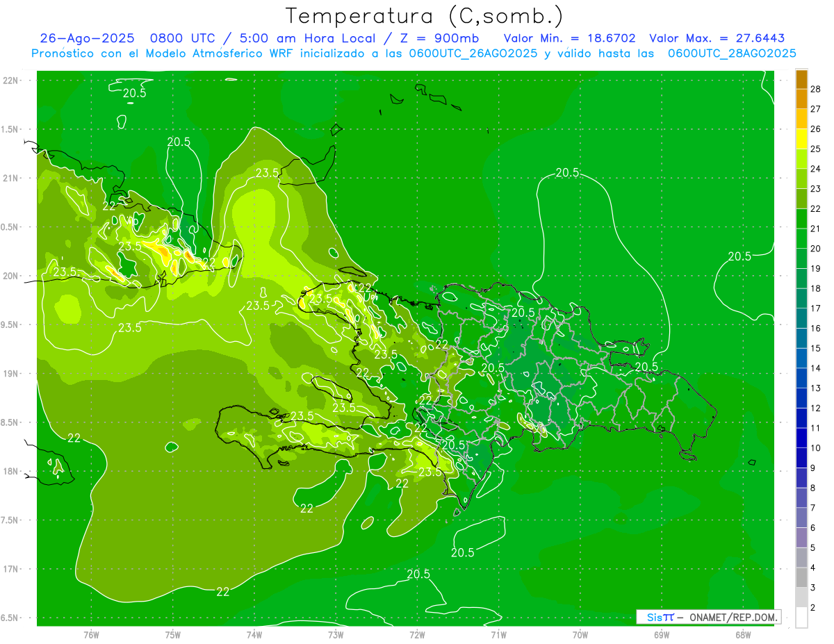Click the valid-until stamp "0600UTC_28AGO2025"
The height and width of the screenshot is (644, 834).
732,53
